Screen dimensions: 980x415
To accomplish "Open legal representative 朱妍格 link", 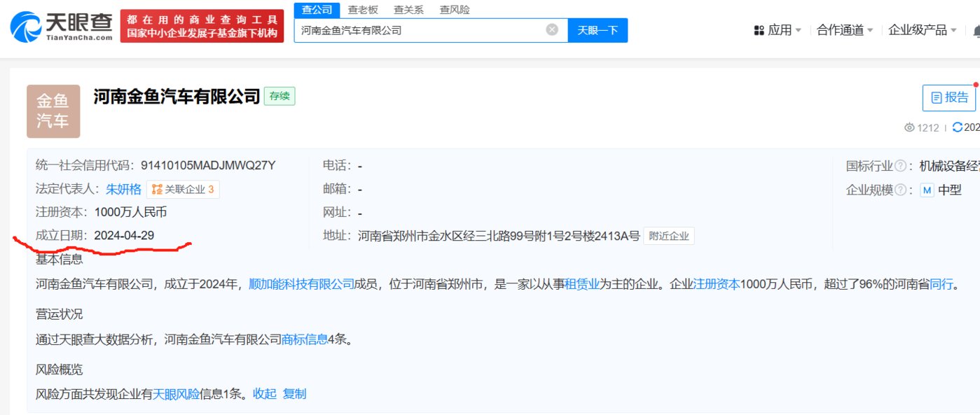I will 123,189.
